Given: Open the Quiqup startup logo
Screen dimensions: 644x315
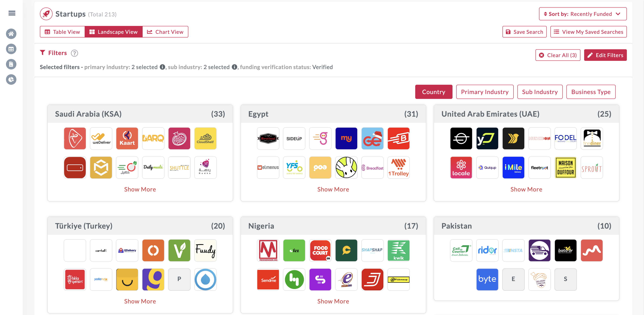Looking at the screenshot, I should [x=487, y=167].
